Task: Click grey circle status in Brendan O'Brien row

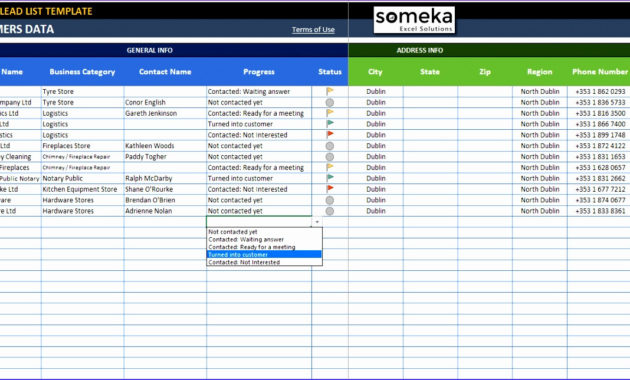Action: pyautogui.click(x=330, y=200)
